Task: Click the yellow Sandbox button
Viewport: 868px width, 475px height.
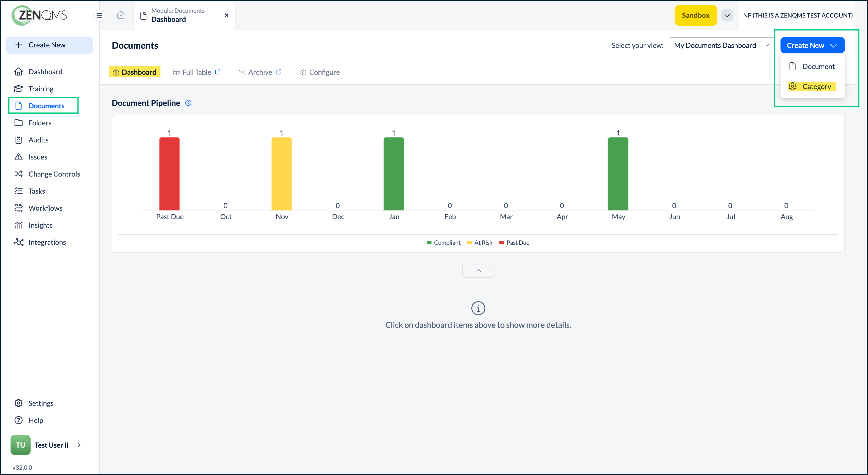Action: [x=696, y=15]
